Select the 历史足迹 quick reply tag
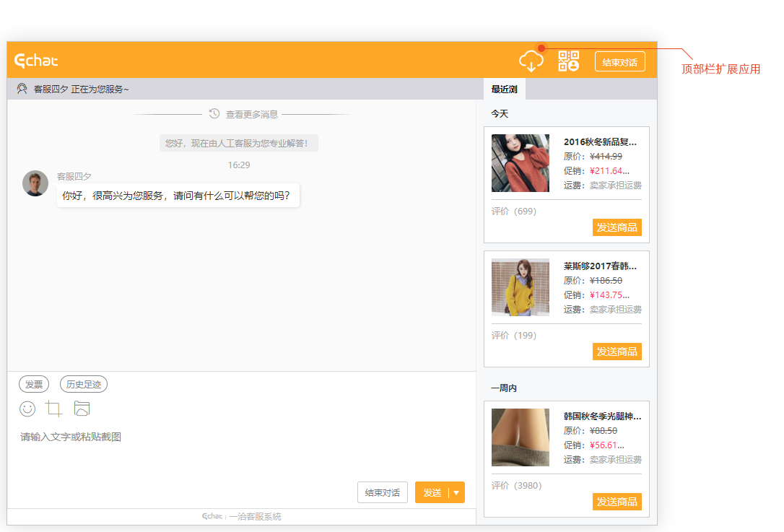 pyautogui.click(x=84, y=385)
